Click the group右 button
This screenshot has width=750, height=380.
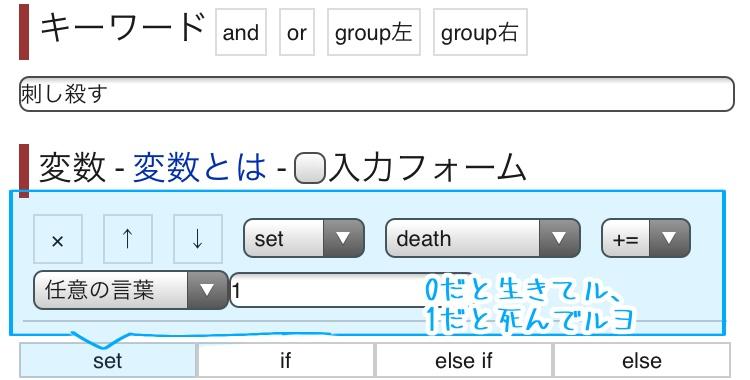[480, 32]
